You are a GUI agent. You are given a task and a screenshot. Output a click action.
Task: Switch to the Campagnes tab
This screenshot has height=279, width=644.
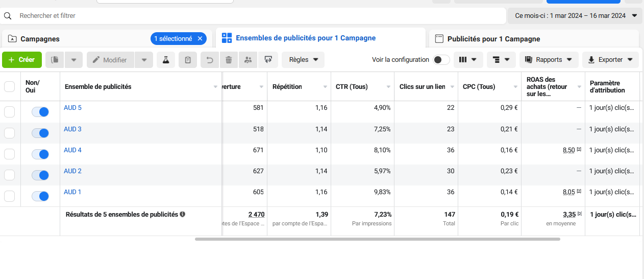[40, 39]
